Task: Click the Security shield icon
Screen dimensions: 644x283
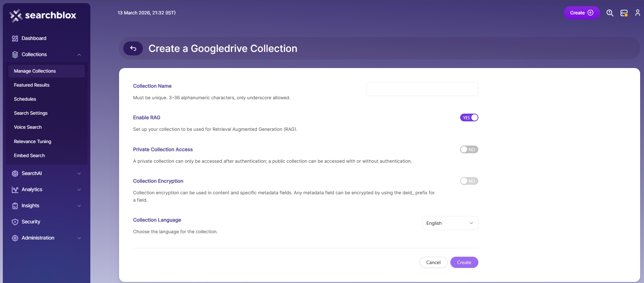Action: (15, 222)
